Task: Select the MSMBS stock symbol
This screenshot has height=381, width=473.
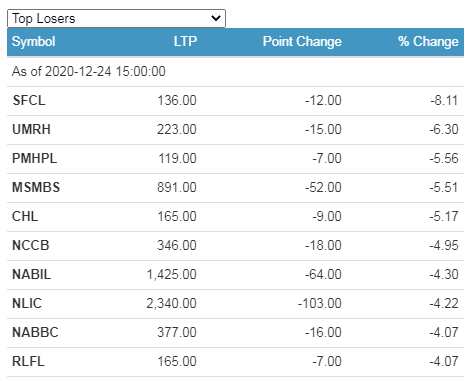Action: click(36, 187)
